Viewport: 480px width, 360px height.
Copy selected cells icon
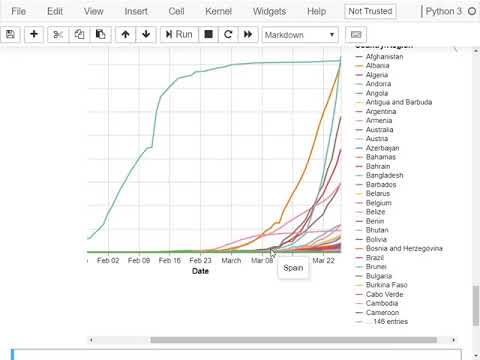click(x=79, y=34)
